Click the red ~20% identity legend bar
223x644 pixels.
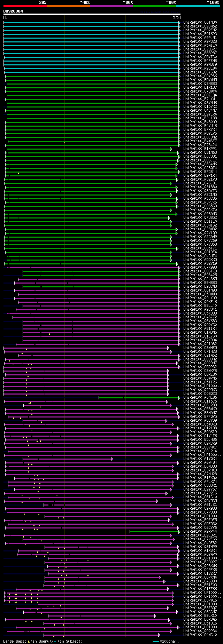click(25, 6)
